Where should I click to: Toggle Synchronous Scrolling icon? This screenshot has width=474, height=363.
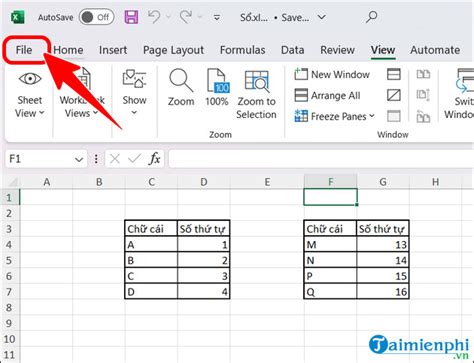[423, 95]
